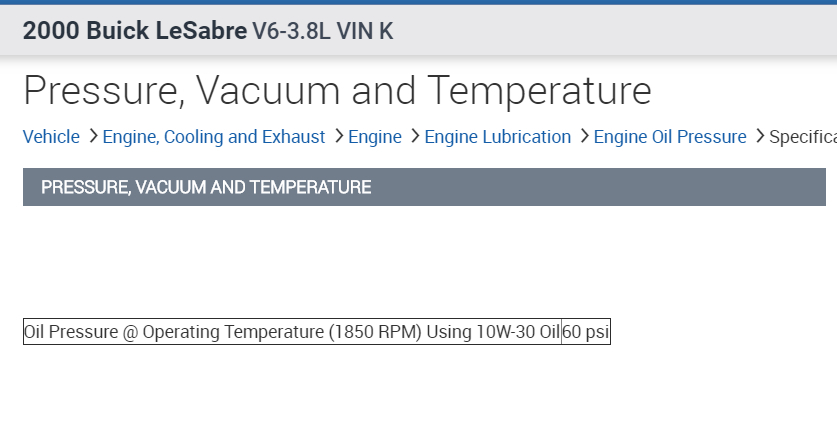Click the chevron right after Vehicle breadcrumb
The width and height of the screenshot is (837, 445).
[92, 136]
